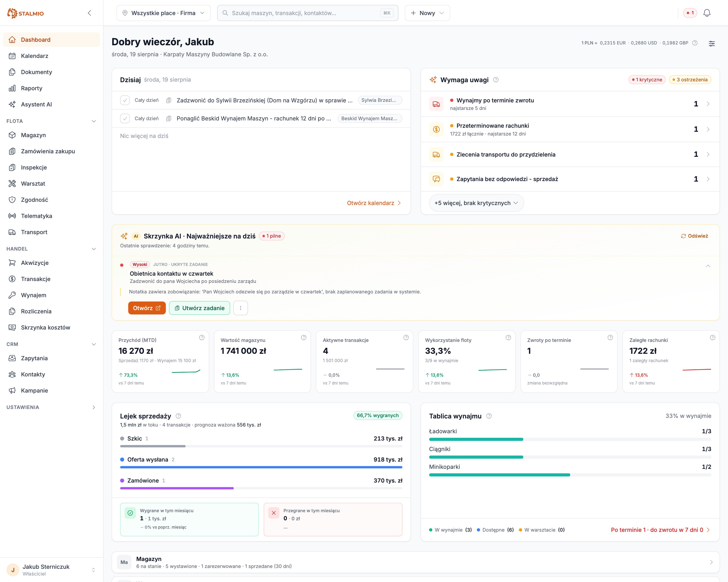Collapse the Obietnica kontaktu w czwartek item
728x582 pixels.
click(708, 266)
